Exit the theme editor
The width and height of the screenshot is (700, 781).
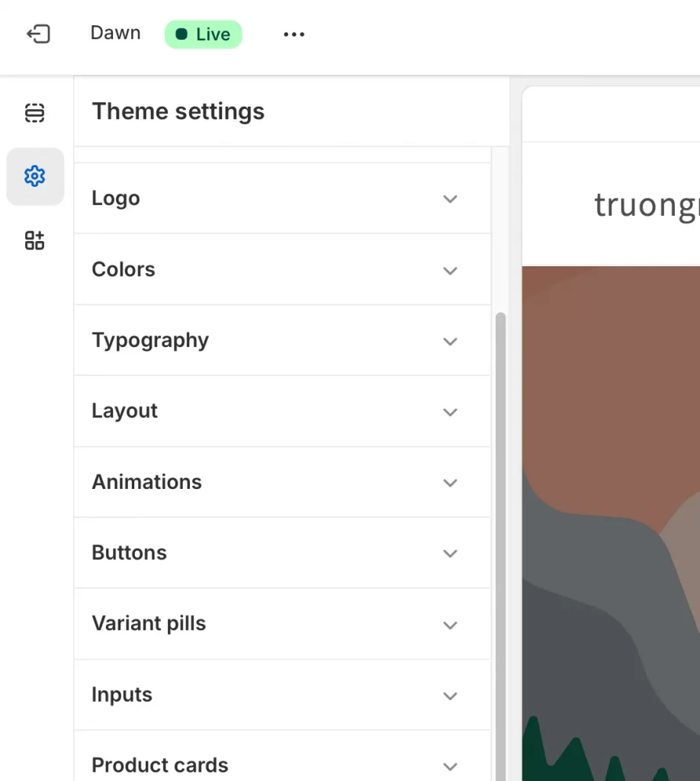38,34
